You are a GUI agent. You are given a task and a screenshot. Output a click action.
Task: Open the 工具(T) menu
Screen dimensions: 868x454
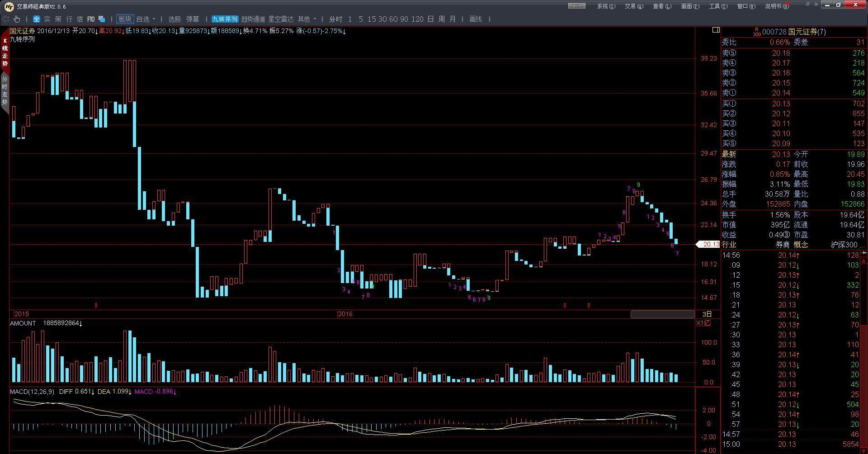pyautogui.click(x=718, y=6)
